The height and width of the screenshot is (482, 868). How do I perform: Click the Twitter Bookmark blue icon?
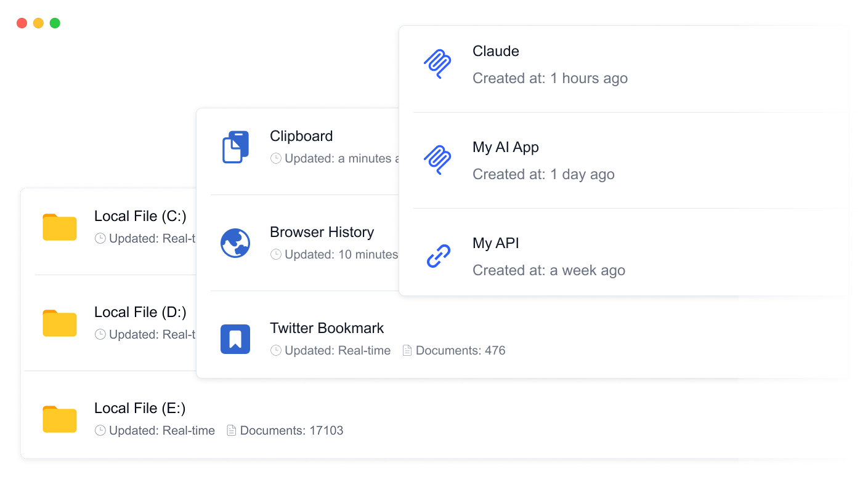235,339
